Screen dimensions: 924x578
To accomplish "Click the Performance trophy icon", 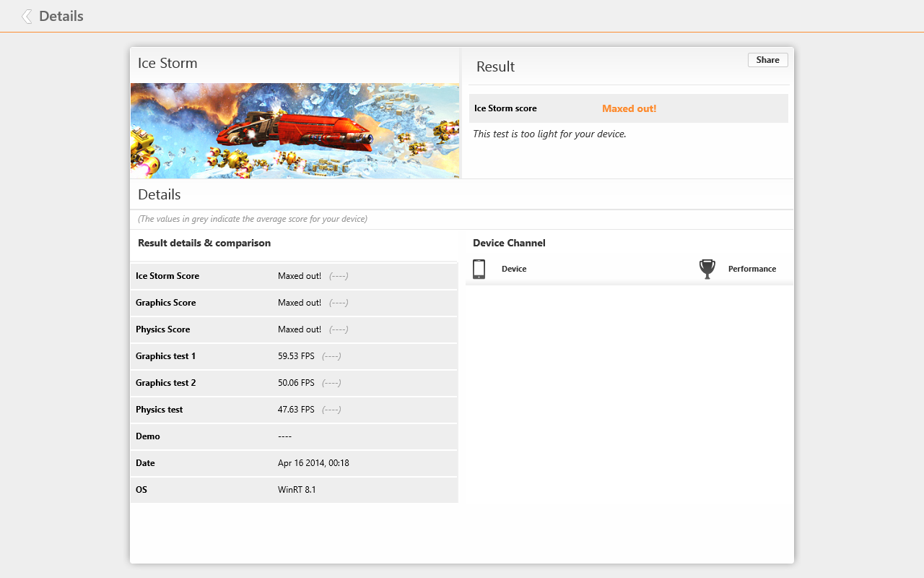I will 707,269.
